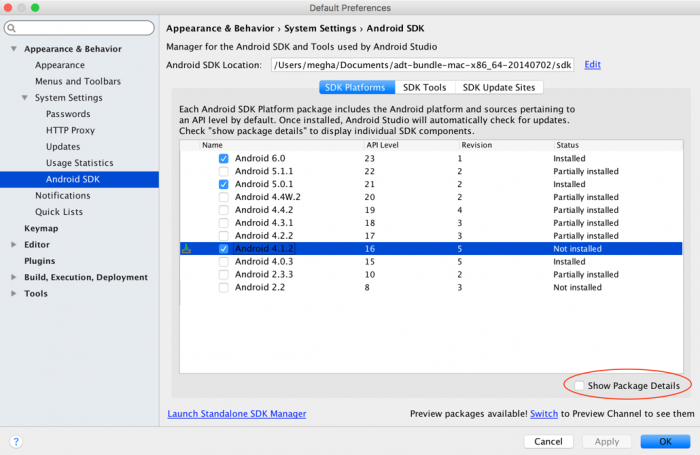
Task: Expand the Tools tree arrow
Action: [14, 293]
